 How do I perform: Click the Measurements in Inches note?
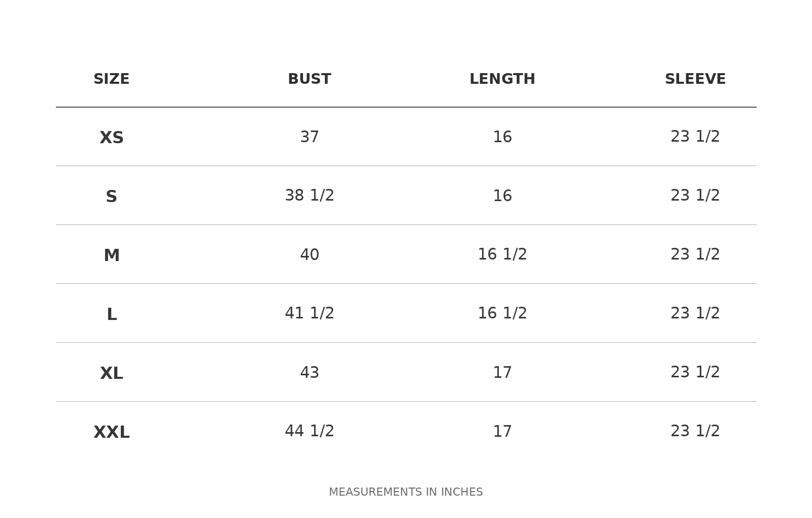point(406,492)
